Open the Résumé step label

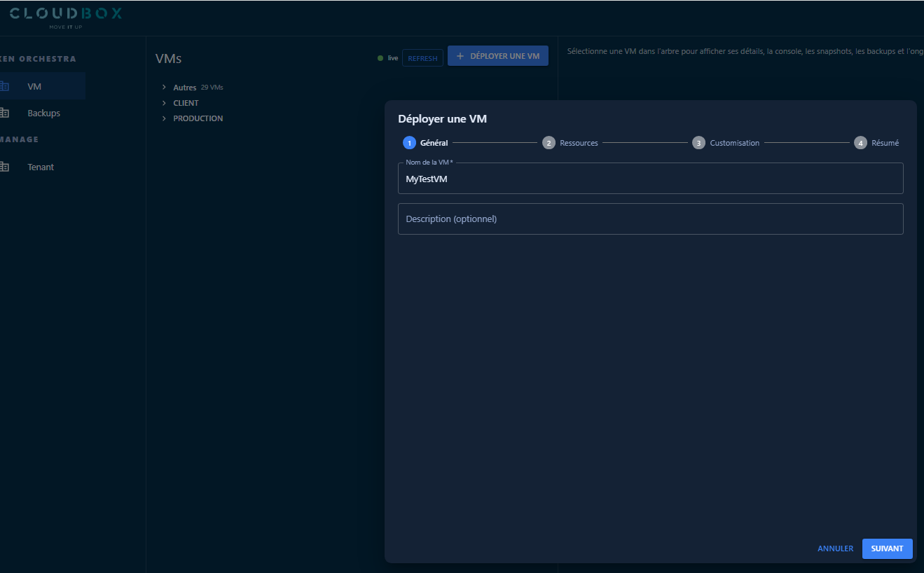[x=885, y=143]
